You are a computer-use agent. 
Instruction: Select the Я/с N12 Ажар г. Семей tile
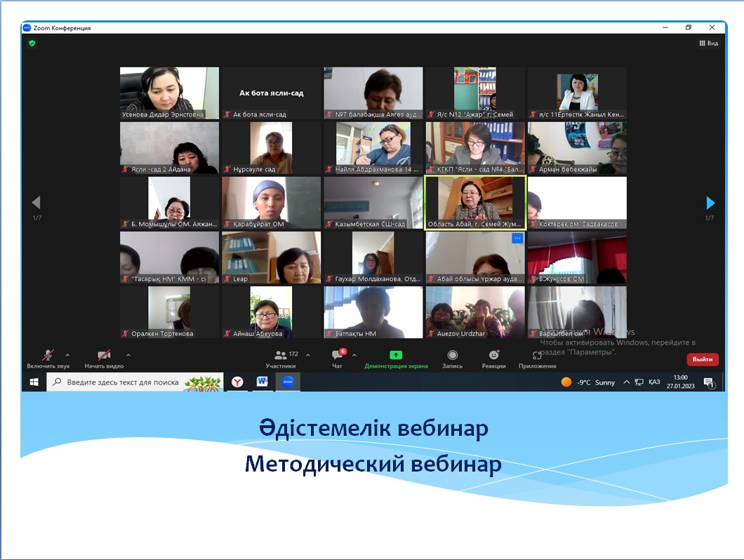pos(475,93)
